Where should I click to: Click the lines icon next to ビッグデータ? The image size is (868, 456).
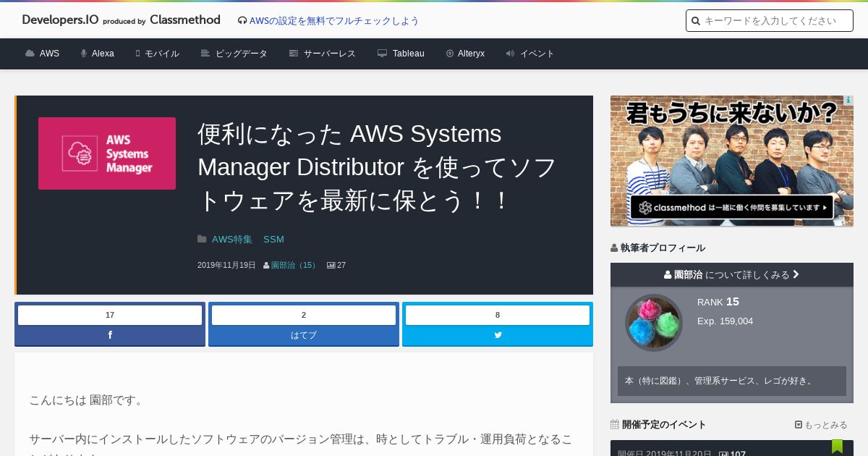point(205,54)
